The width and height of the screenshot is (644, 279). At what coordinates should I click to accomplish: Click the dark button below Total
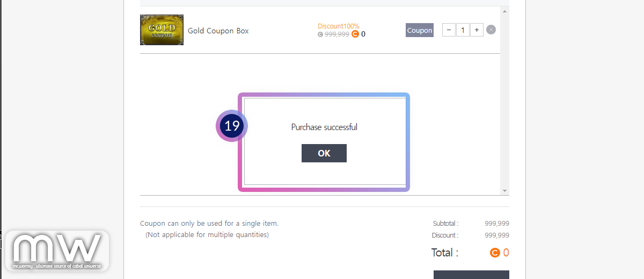tap(471, 275)
